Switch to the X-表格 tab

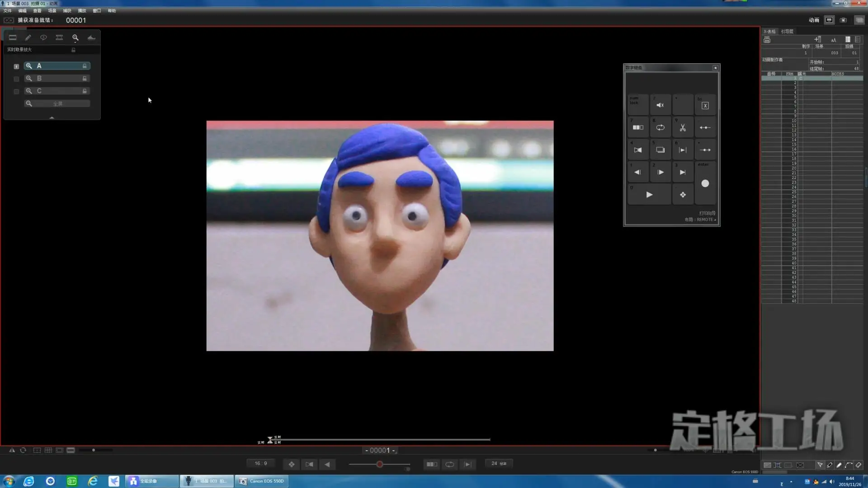pos(769,32)
